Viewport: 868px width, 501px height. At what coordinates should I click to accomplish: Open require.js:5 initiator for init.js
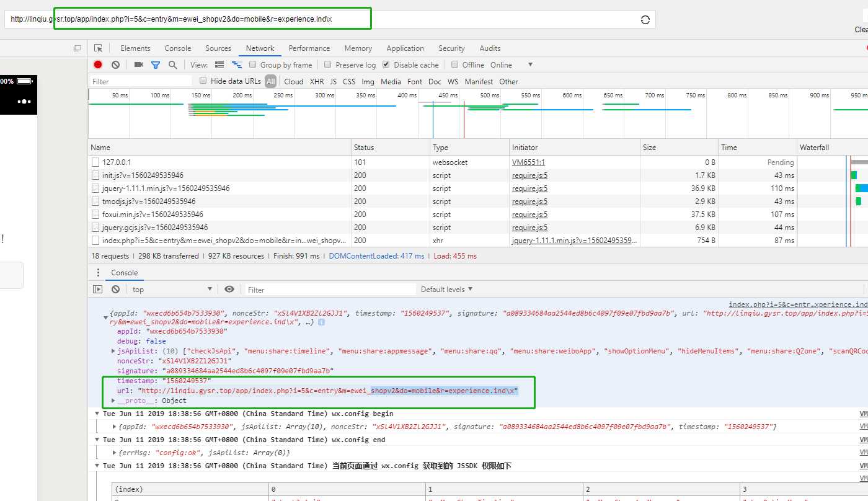[x=529, y=175]
